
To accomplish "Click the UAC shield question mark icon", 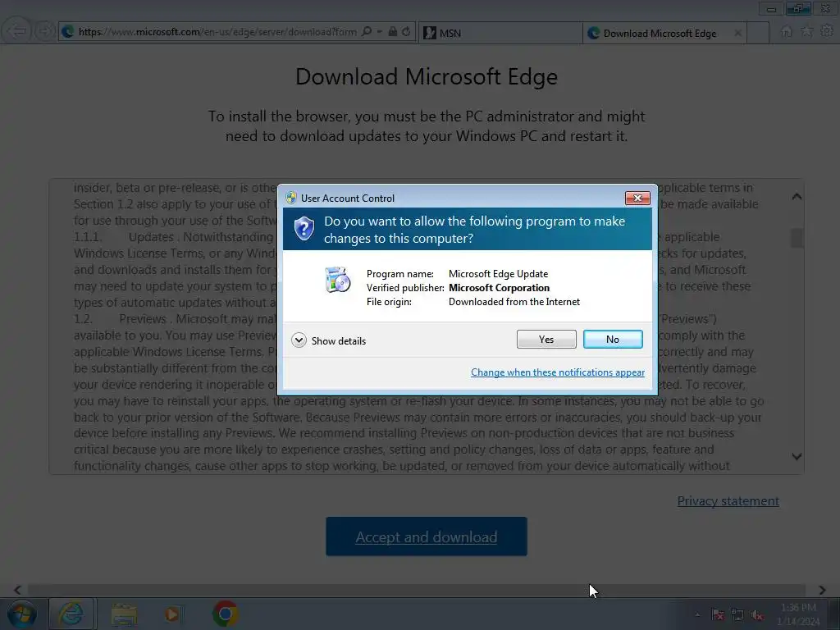I will [304, 230].
